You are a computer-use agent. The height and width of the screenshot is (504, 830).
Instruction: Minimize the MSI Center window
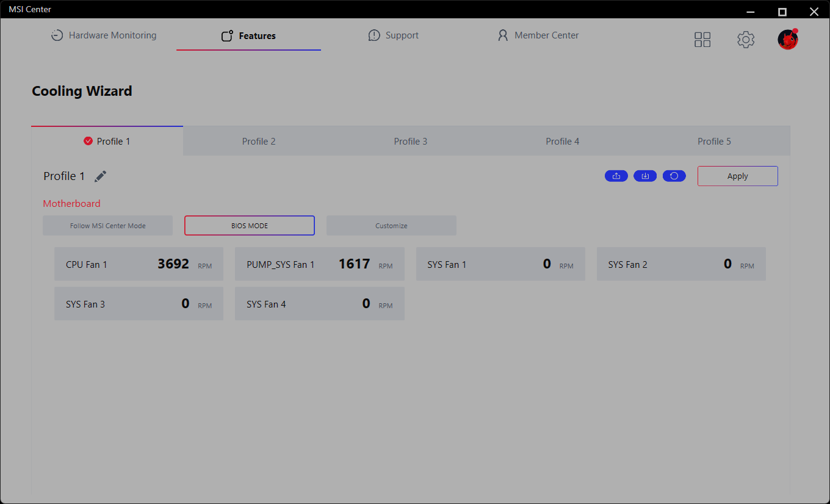(751, 12)
